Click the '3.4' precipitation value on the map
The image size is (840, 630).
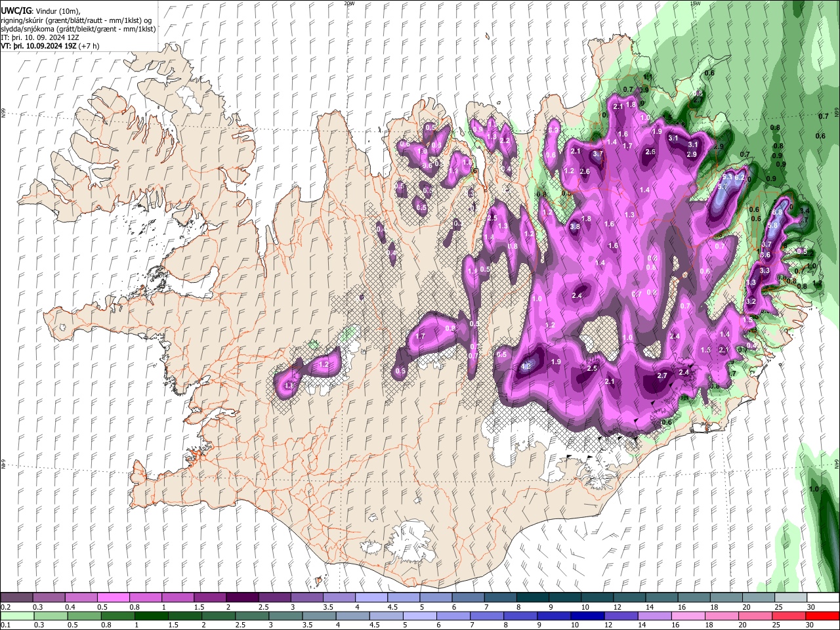[805, 211]
